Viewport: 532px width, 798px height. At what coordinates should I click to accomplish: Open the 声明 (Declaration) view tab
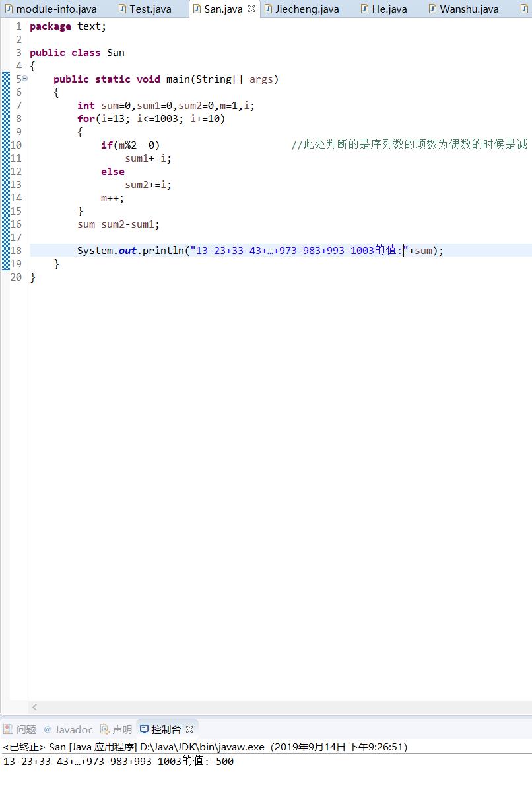[116, 729]
